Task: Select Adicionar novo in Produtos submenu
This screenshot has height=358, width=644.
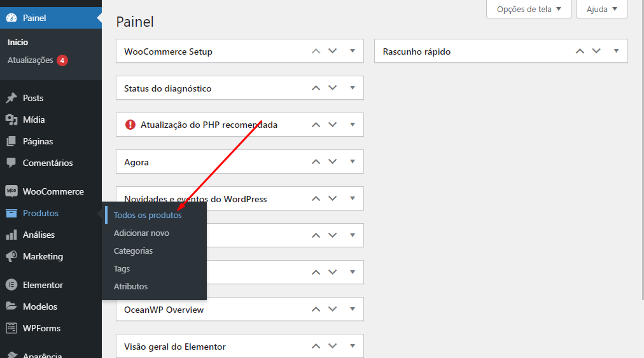Action: (141, 233)
